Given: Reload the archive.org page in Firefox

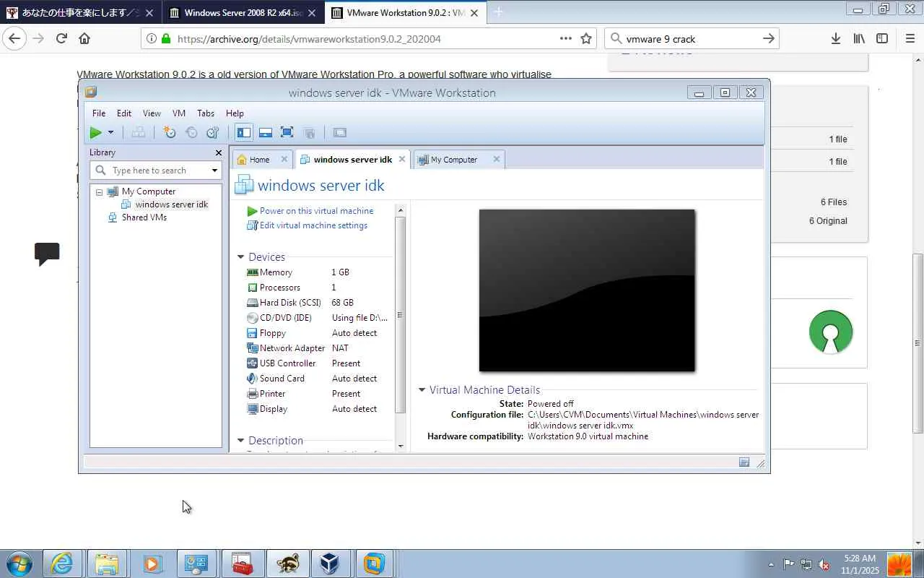Looking at the screenshot, I should [61, 39].
